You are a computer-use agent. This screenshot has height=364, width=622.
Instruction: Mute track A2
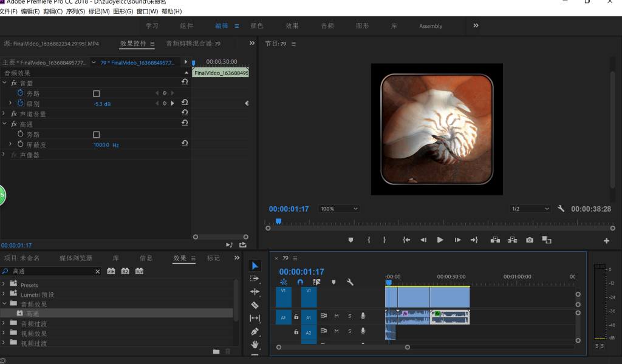coord(337,331)
